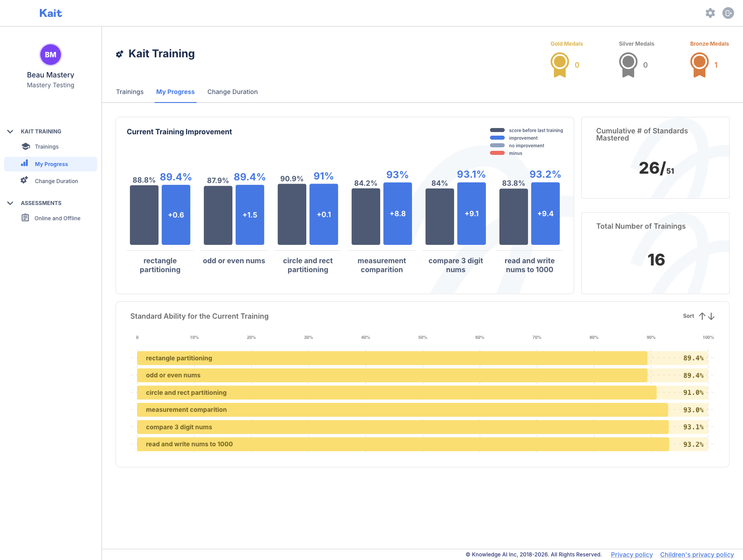
Task: Click the read and write nums progress bar
Action: [x=403, y=444]
